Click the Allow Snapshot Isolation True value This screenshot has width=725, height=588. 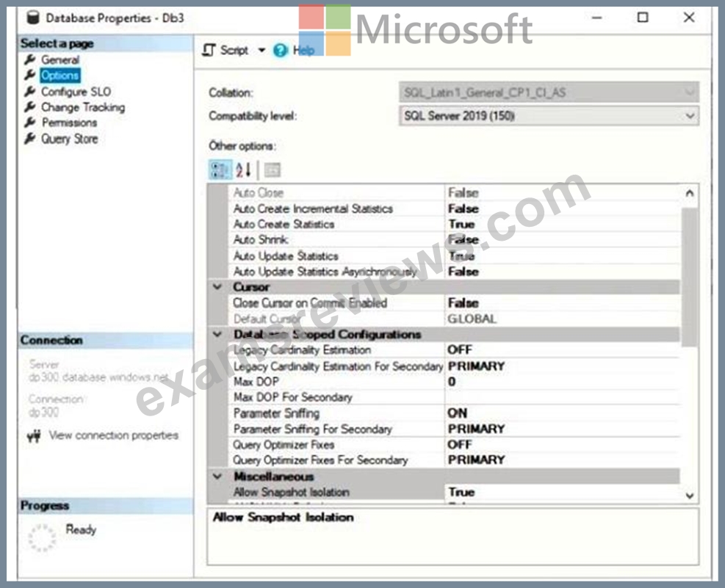pyautogui.click(x=461, y=492)
